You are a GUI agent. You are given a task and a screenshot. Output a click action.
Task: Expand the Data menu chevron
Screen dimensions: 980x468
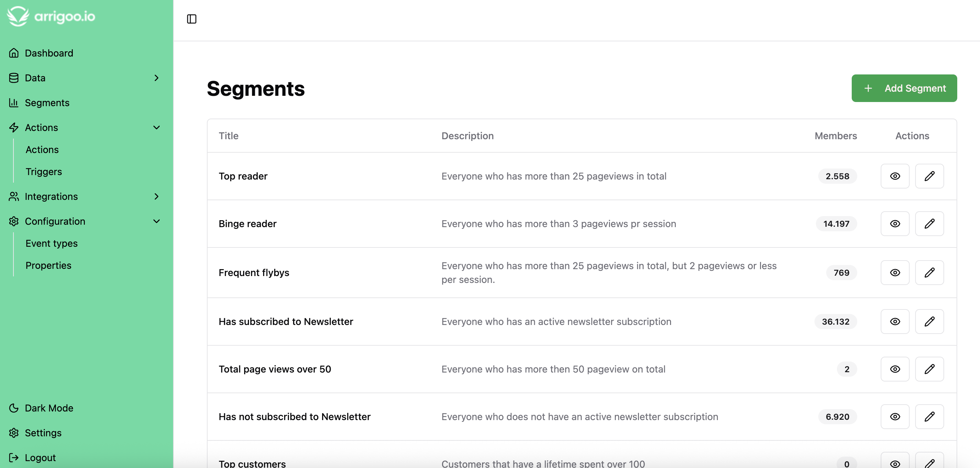(x=156, y=78)
